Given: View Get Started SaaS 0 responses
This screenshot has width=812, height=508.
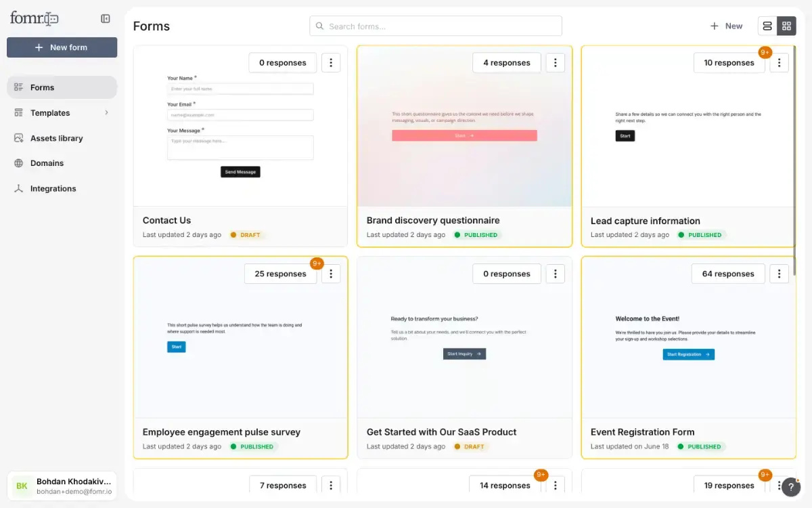Looking at the screenshot, I should (507, 274).
